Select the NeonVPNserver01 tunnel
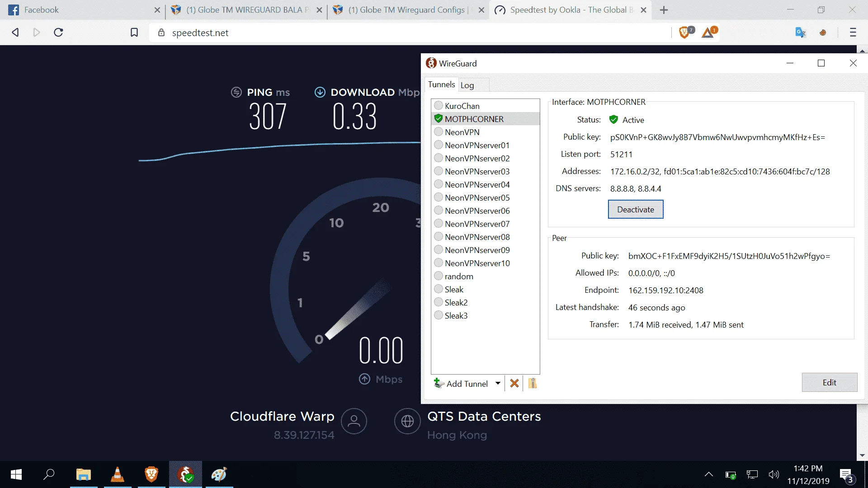The image size is (868, 488). tap(486, 145)
